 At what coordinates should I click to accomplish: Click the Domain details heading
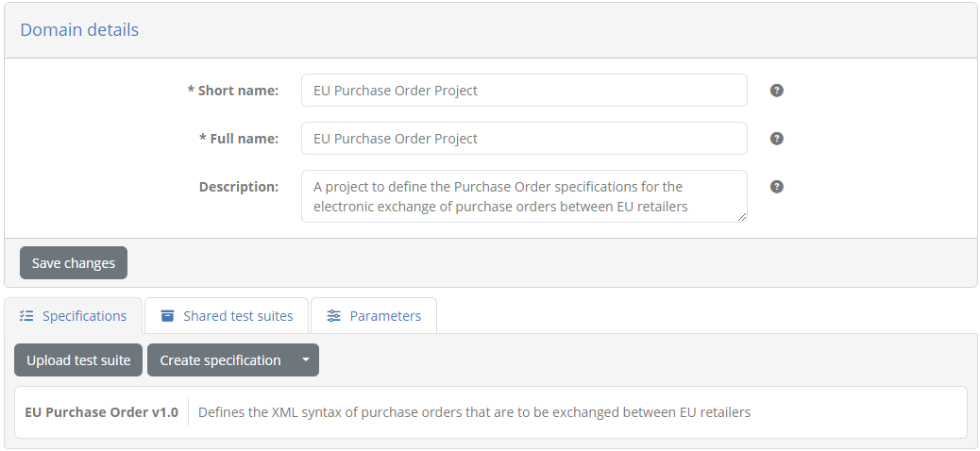79,30
